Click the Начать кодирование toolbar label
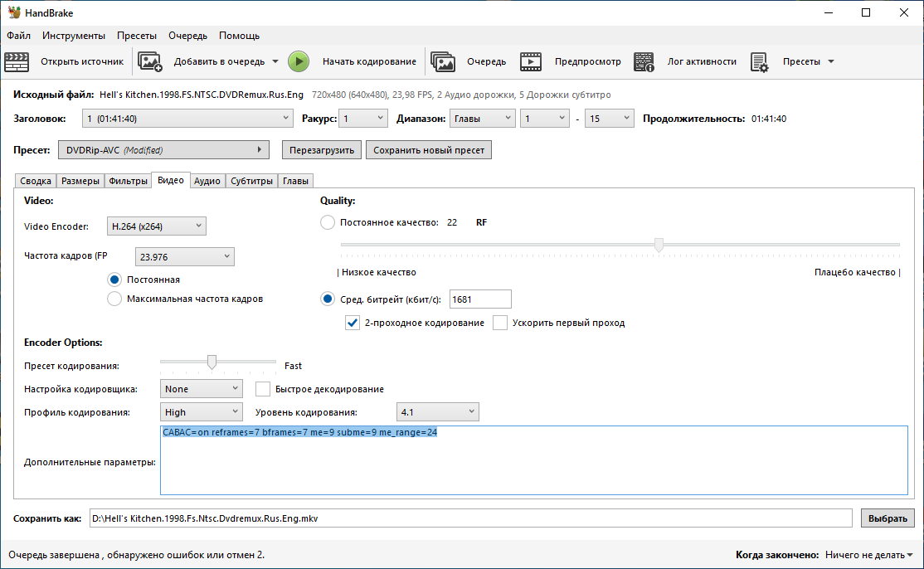Screen dimensions: 924x569 point(369,61)
